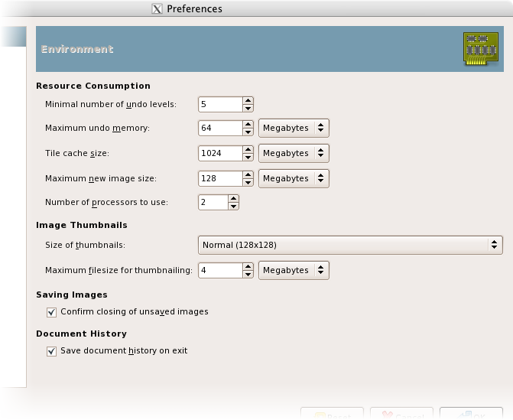Open new image size unit dropdown
The width and height of the screenshot is (513, 420).
point(294,178)
